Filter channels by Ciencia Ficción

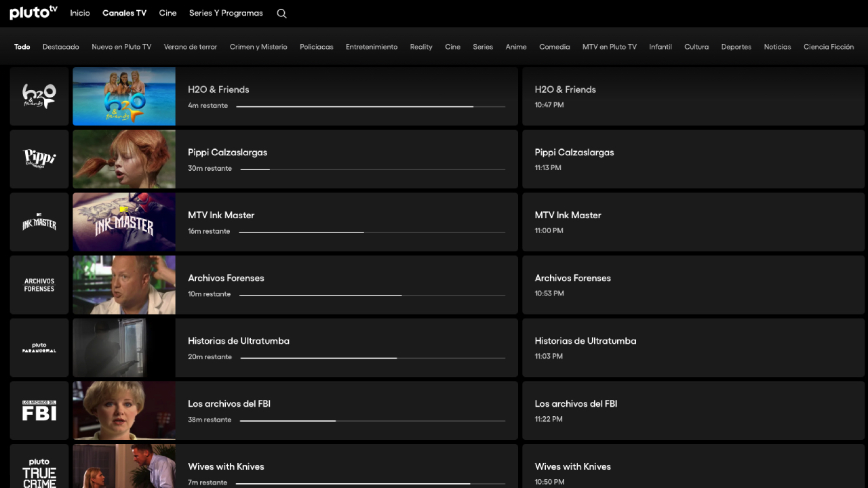click(829, 47)
